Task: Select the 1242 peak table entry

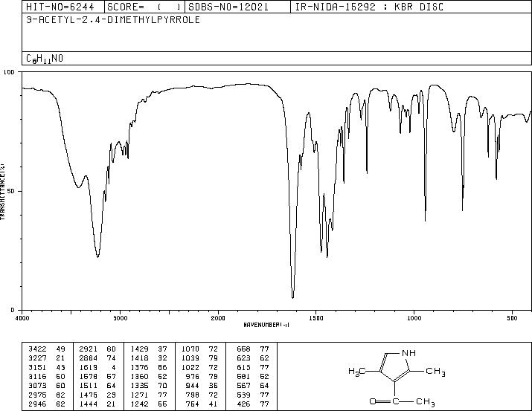Action: [x=150, y=404]
